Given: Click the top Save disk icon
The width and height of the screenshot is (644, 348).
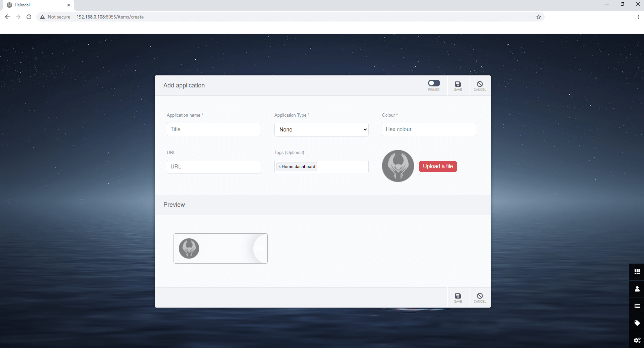Looking at the screenshot, I should [x=458, y=84].
